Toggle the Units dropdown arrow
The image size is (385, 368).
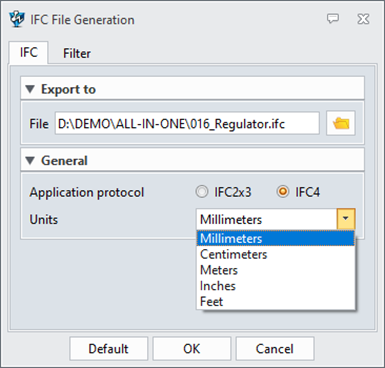pos(346,219)
